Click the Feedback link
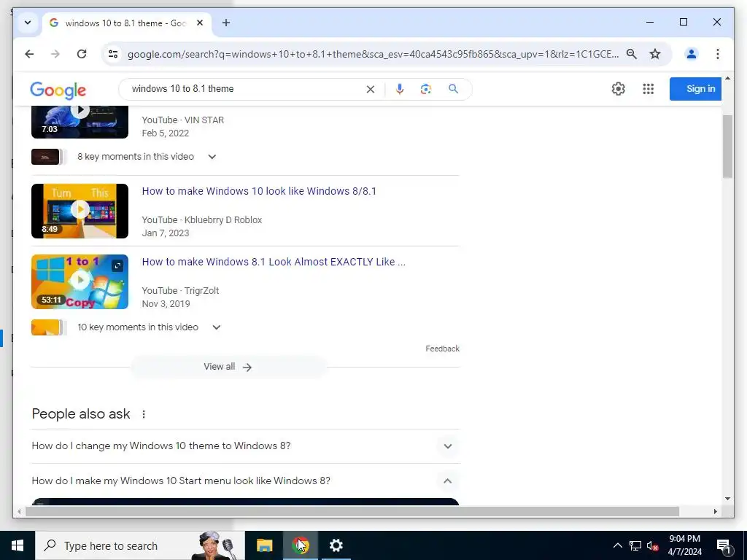This screenshot has width=747, height=560. (442, 349)
